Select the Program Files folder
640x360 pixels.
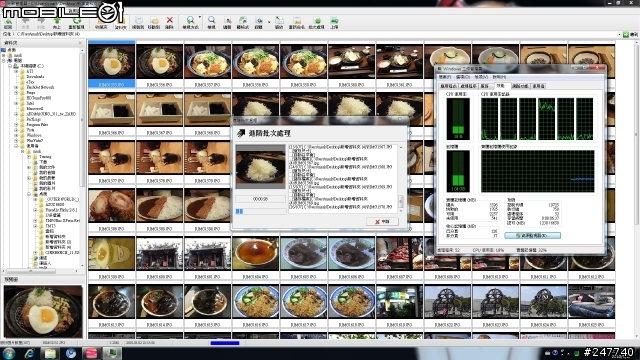coord(37,124)
